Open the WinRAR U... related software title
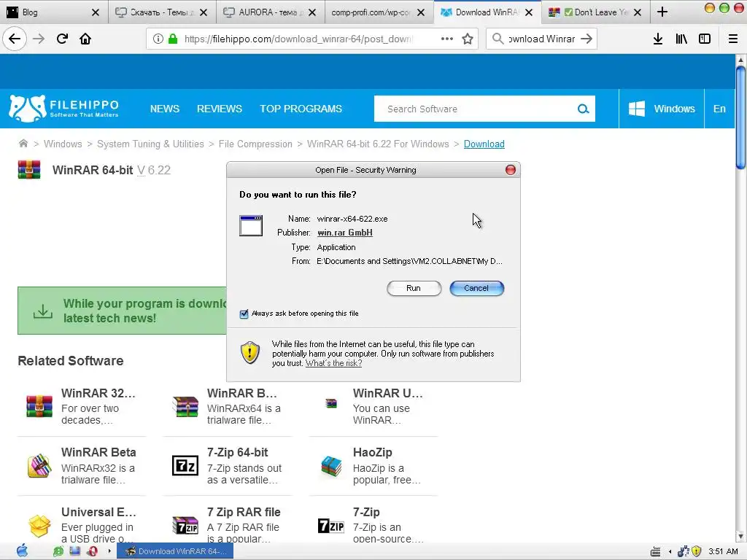Screen dimensions: 747x560 click(x=388, y=393)
